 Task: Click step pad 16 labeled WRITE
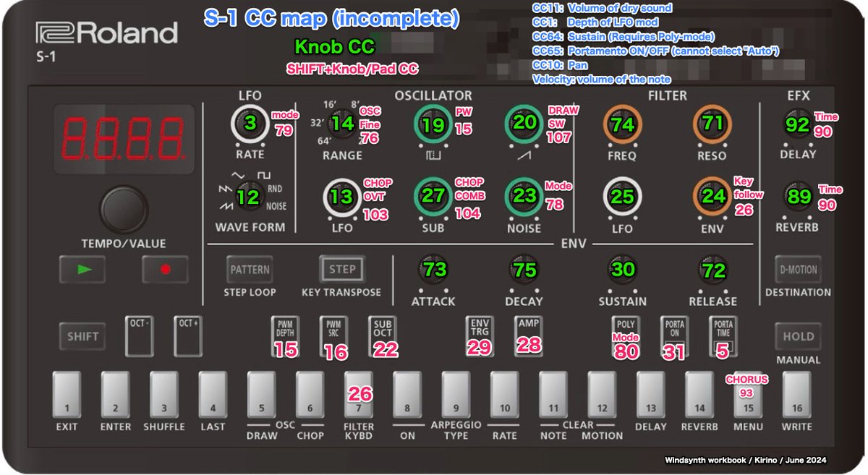click(x=796, y=393)
